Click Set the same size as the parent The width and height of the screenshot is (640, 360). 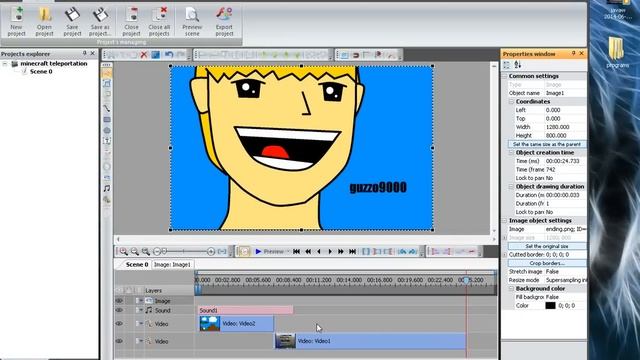point(547,144)
